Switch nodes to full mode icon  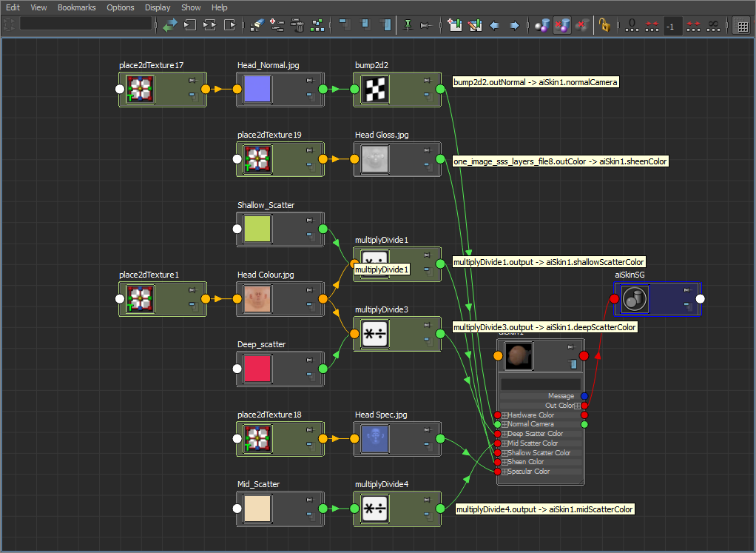pos(385,25)
